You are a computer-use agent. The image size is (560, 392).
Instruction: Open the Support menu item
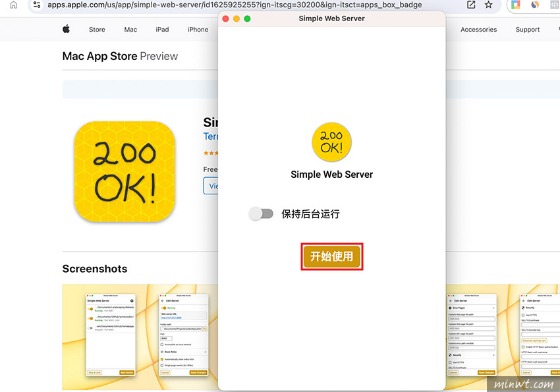[528, 30]
